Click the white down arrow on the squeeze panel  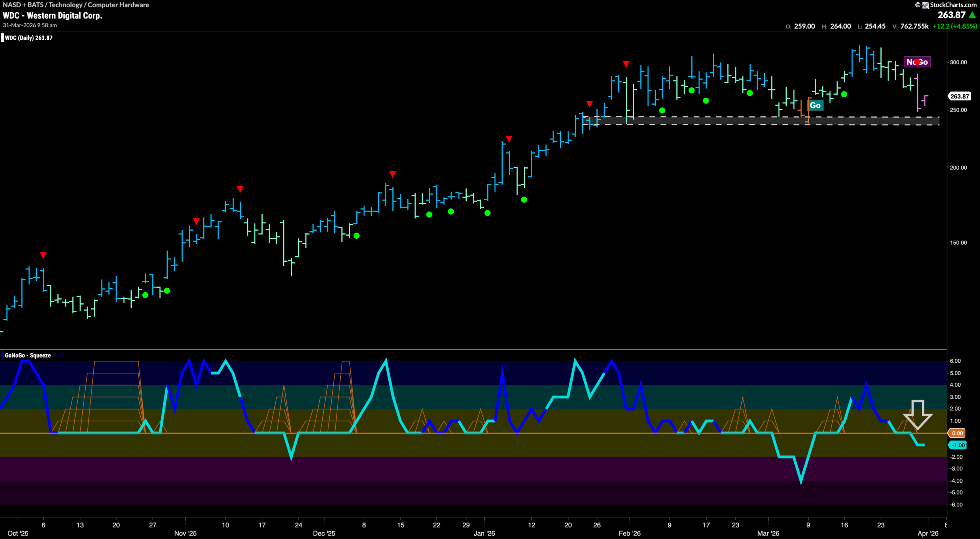coord(918,414)
